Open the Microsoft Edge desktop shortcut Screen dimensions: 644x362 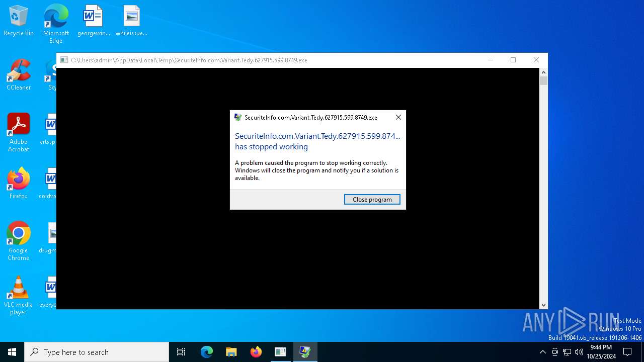pyautogui.click(x=56, y=24)
